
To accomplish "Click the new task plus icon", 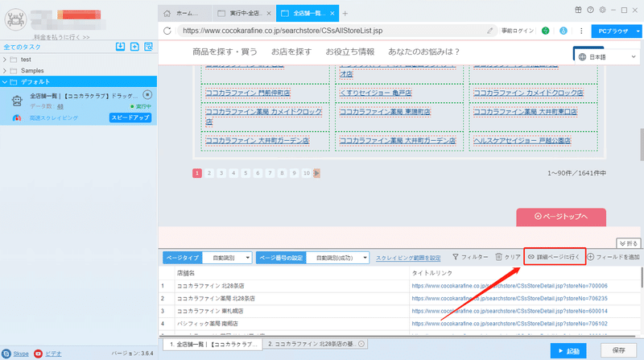I will (134, 47).
